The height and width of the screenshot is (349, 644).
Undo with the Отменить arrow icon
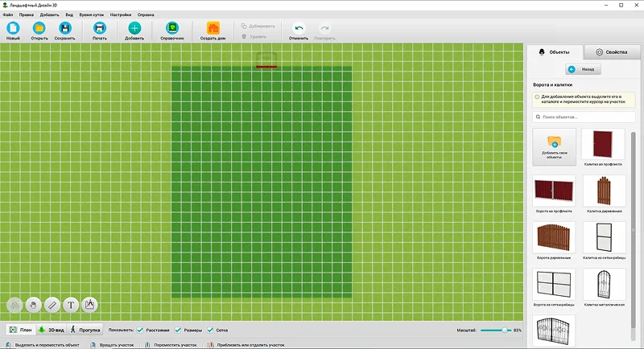(299, 28)
